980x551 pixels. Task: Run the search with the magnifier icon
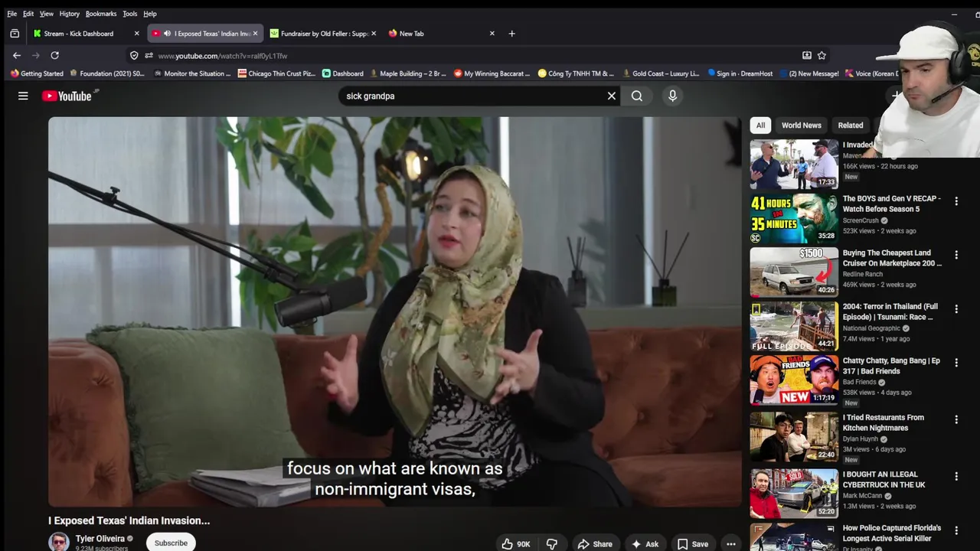[637, 96]
